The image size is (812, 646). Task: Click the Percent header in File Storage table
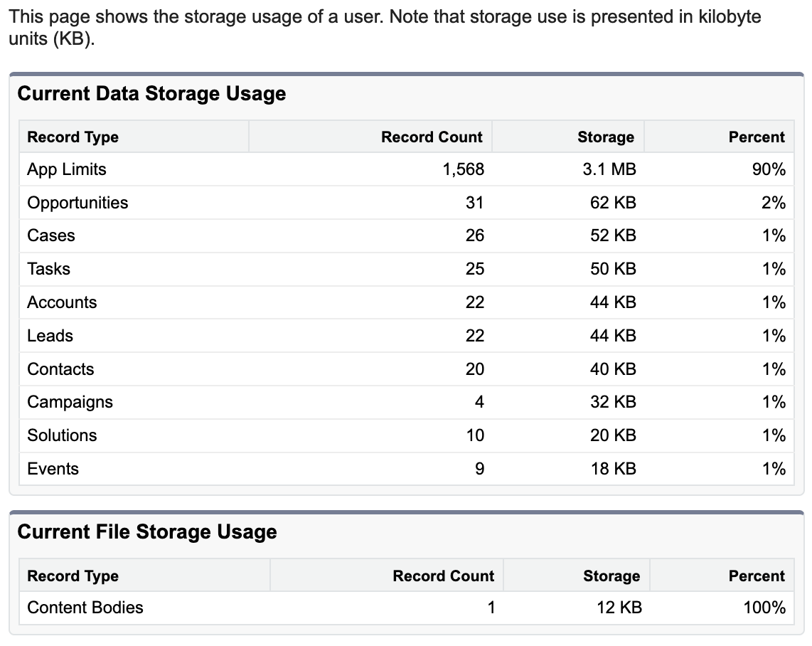coord(757,576)
